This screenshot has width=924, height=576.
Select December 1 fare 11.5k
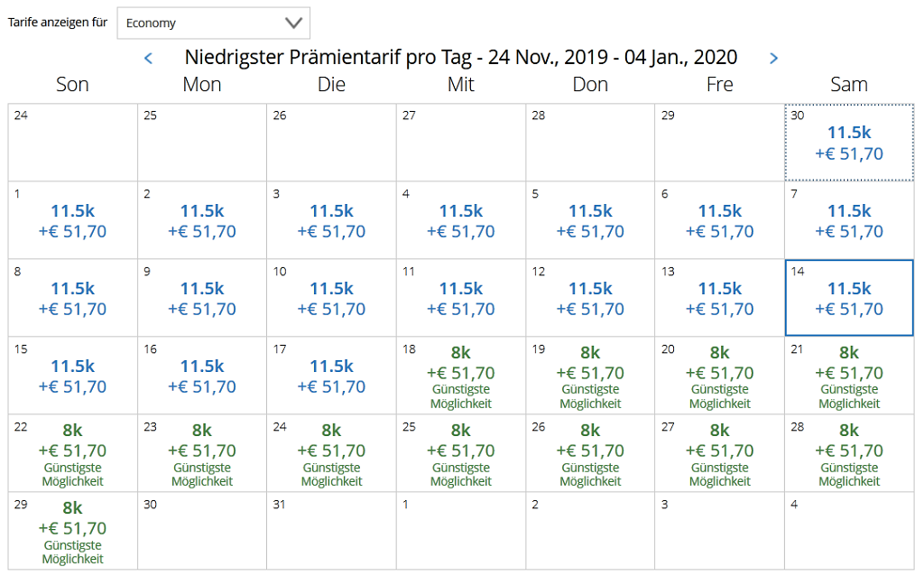[72, 221]
